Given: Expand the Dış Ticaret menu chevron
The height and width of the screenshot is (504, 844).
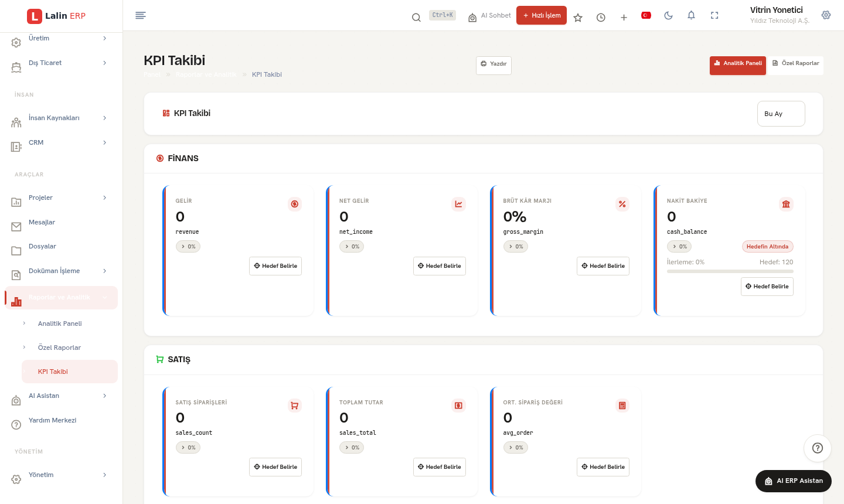Looking at the screenshot, I should tap(105, 63).
